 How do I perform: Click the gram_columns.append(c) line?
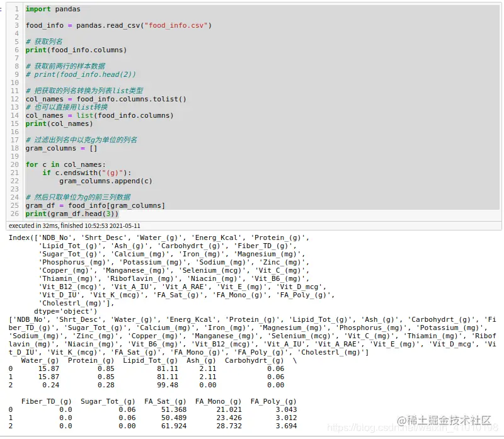[x=106, y=181]
